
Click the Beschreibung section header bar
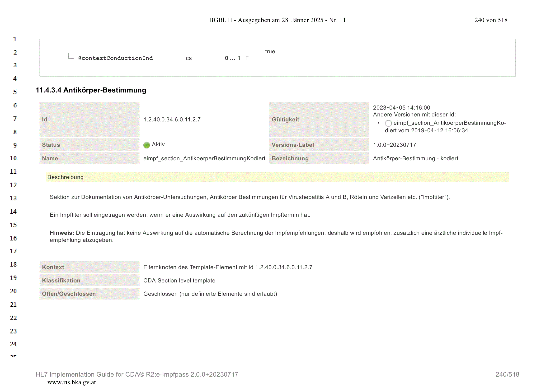click(x=277, y=177)
